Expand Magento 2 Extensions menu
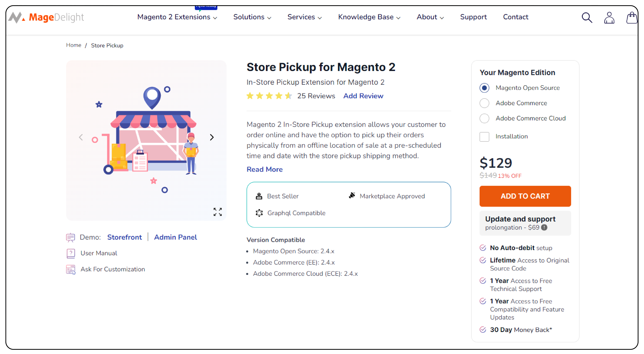The image size is (644, 354). pos(177,17)
